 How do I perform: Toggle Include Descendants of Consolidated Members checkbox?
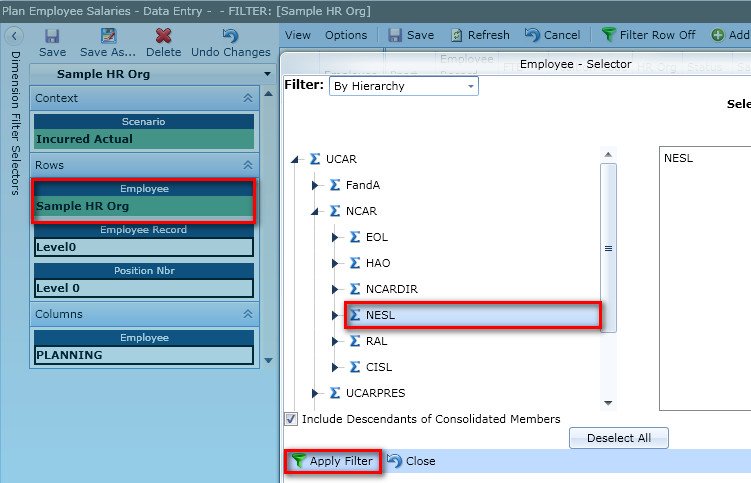[x=291, y=419]
